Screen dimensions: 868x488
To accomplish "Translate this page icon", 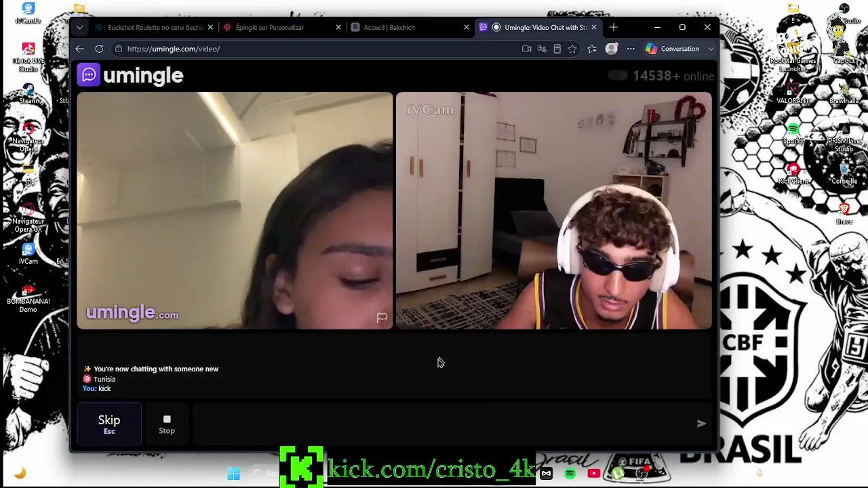I will tap(542, 49).
